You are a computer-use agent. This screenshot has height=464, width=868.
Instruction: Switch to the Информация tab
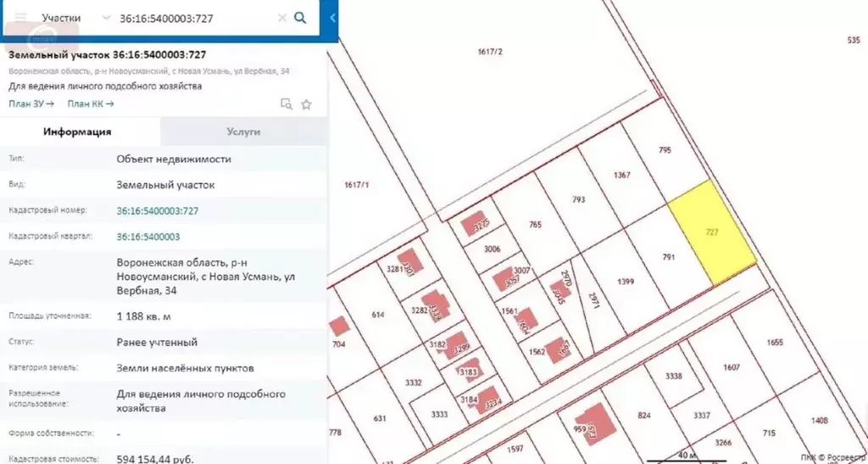pyautogui.click(x=78, y=132)
